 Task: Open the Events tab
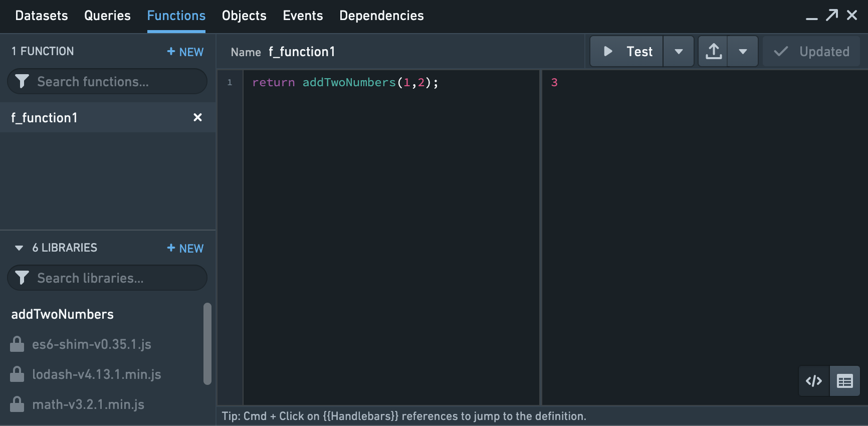coord(303,16)
